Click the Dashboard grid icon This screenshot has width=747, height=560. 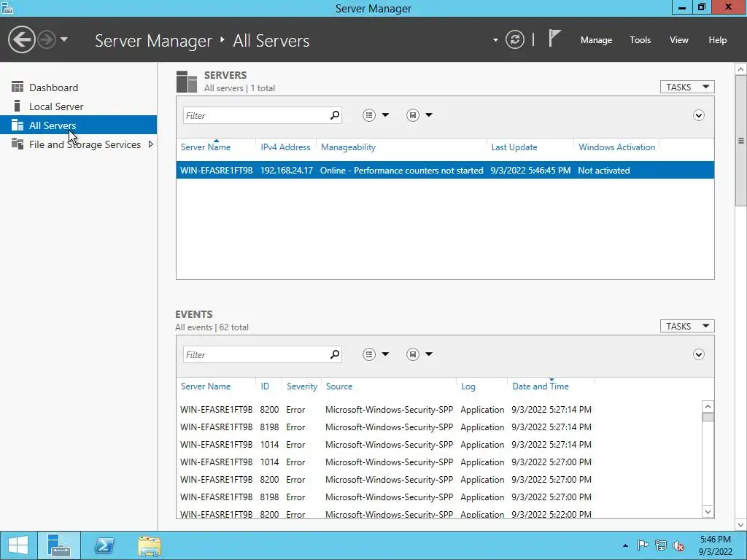(x=18, y=87)
